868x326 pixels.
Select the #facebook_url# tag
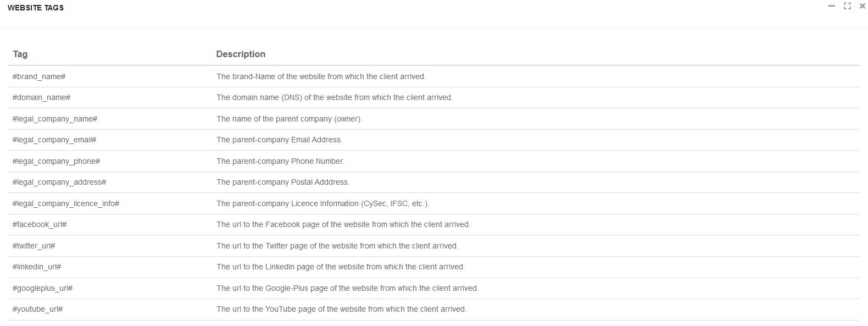pyautogui.click(x=40, y=224)
